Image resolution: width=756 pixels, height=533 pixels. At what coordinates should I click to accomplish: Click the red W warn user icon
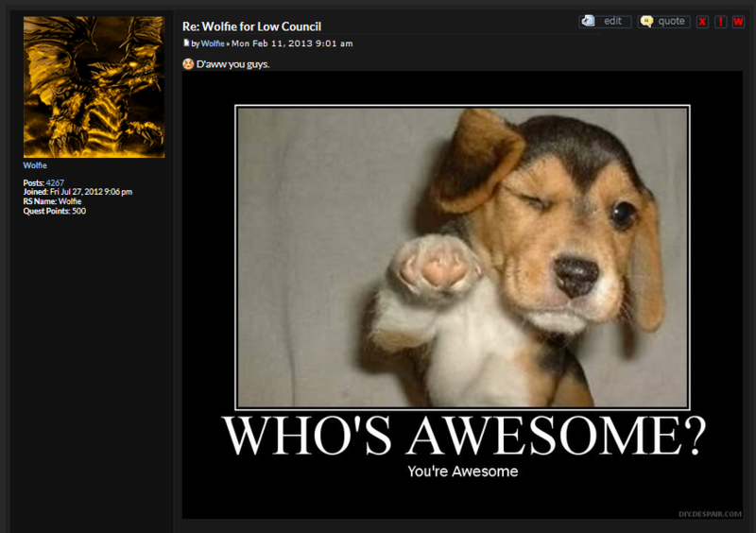tap(738, 22)
